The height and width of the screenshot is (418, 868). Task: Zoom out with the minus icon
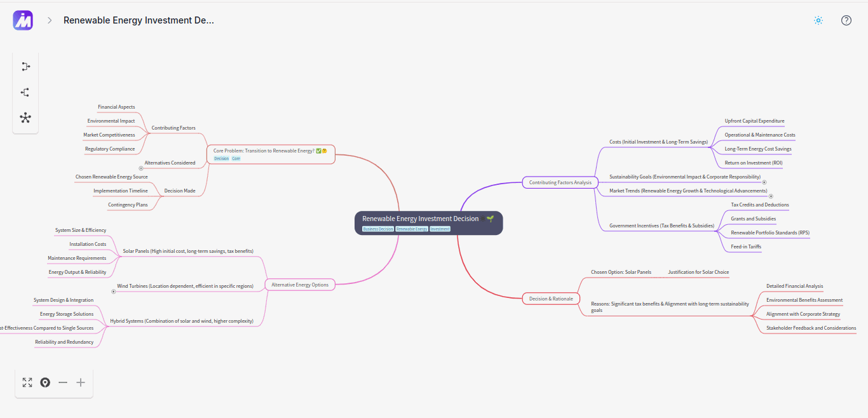[x=63, y=382]
